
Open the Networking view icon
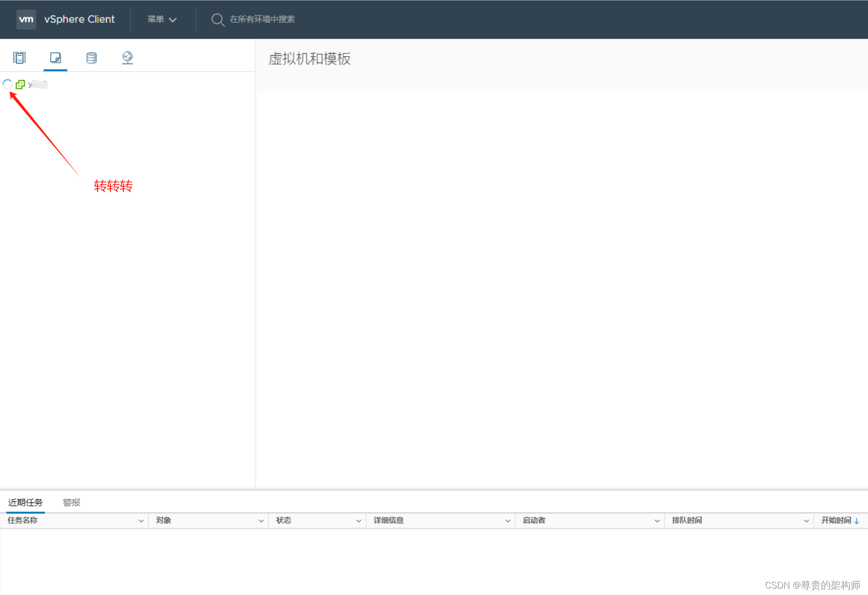pos(127,58)
